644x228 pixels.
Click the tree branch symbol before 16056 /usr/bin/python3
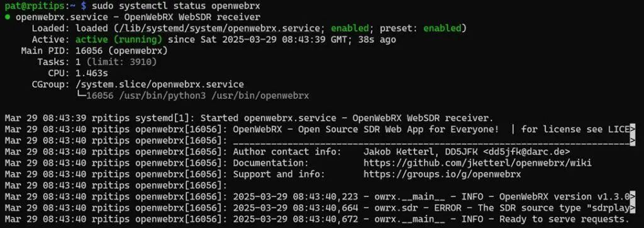(x=81, y=96)
